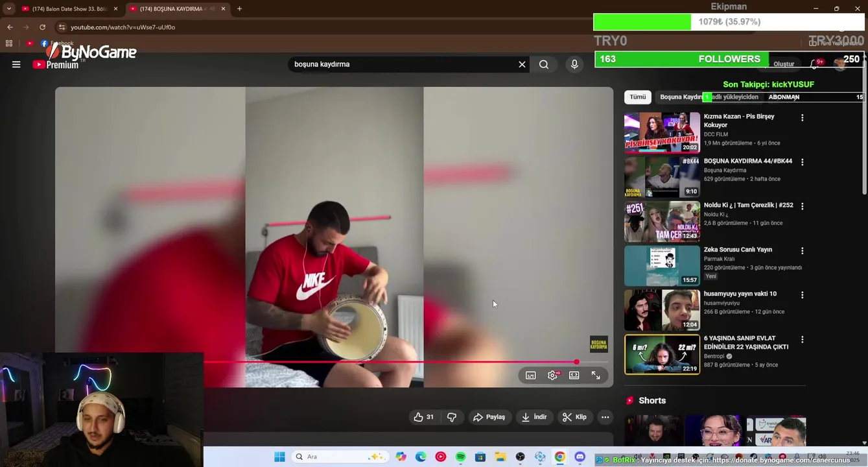Open Windows Start menu
Viewport: 868px width, 467px height.
click(279, 457)
